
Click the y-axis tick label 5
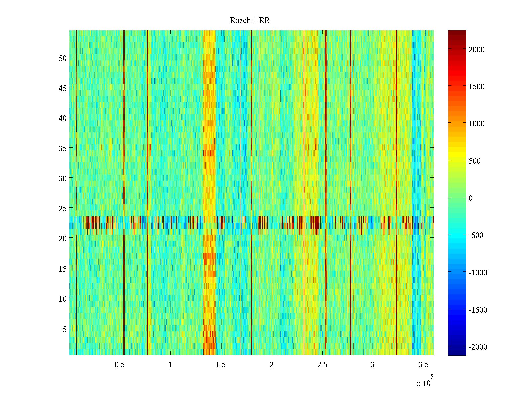coord(65,329)
